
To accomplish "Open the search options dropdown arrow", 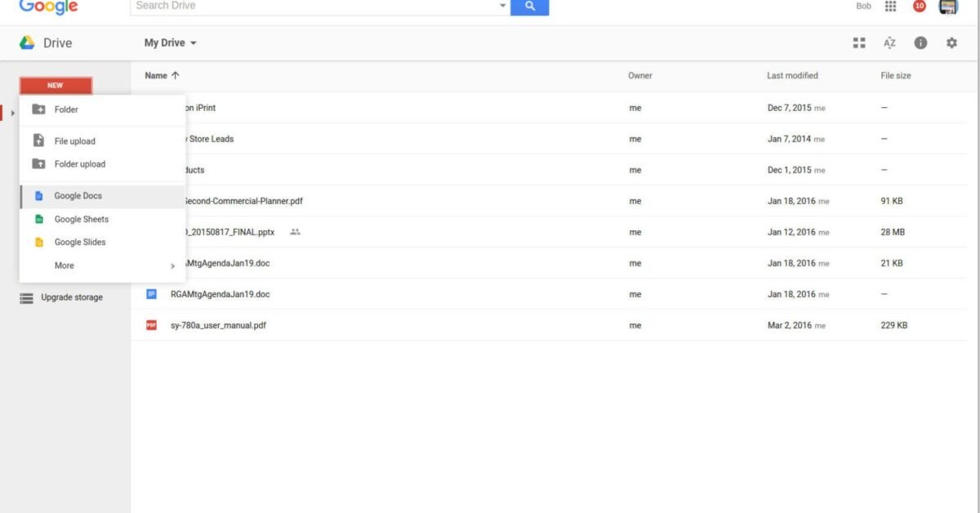I will pos(503,6).
